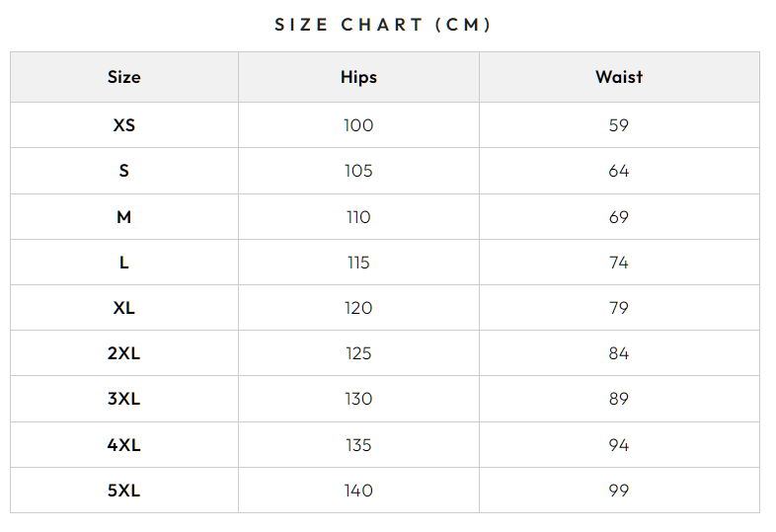
Task: Click the SIZE CHART (CM) title
Action: coord(383,25)
